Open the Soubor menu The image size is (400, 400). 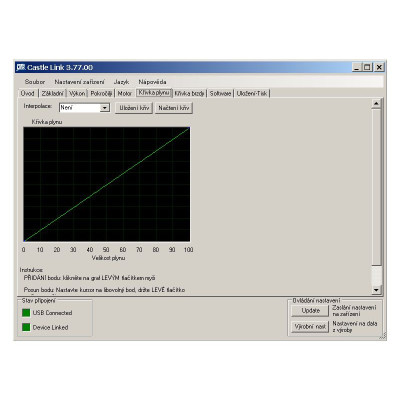click(x=35, y=82)
